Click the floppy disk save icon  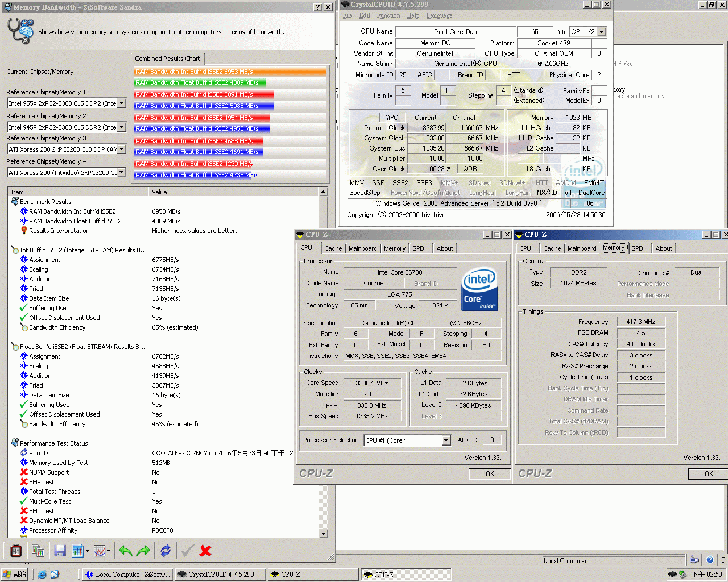(60, 550)
